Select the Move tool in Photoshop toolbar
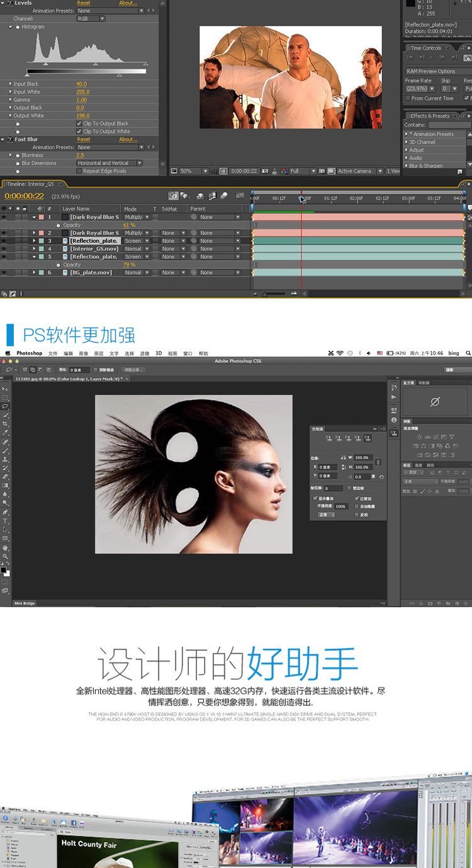 pyautogui.click(x=5, y=389)
